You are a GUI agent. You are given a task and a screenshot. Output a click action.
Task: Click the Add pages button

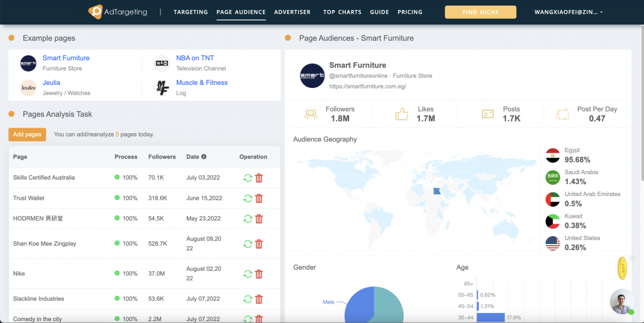click(x=27, y=134)
